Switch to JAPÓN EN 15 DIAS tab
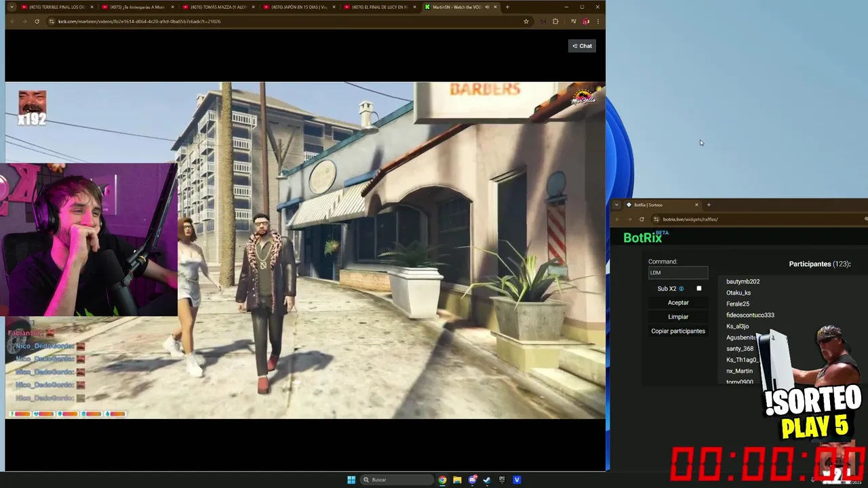 299,7
